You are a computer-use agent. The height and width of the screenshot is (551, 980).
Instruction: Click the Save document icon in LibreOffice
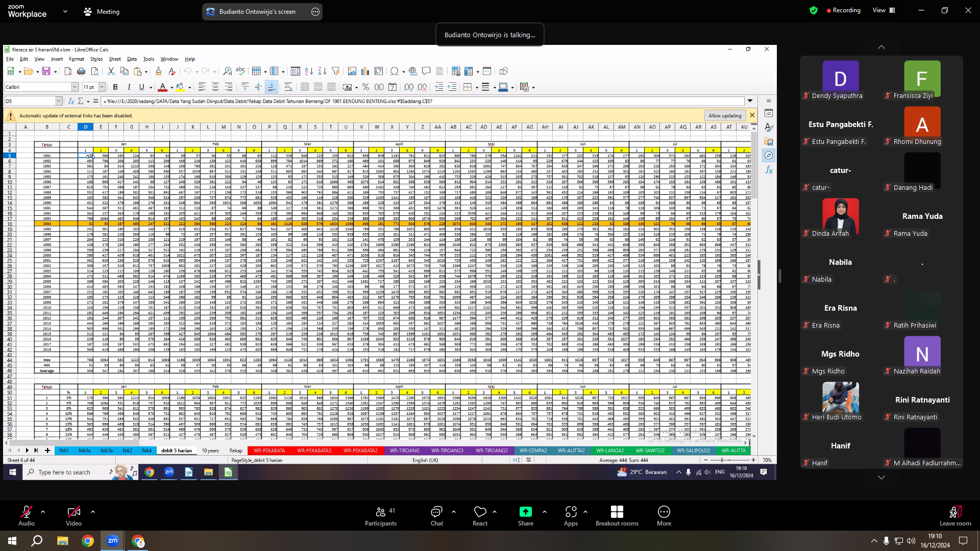point(46,71)
